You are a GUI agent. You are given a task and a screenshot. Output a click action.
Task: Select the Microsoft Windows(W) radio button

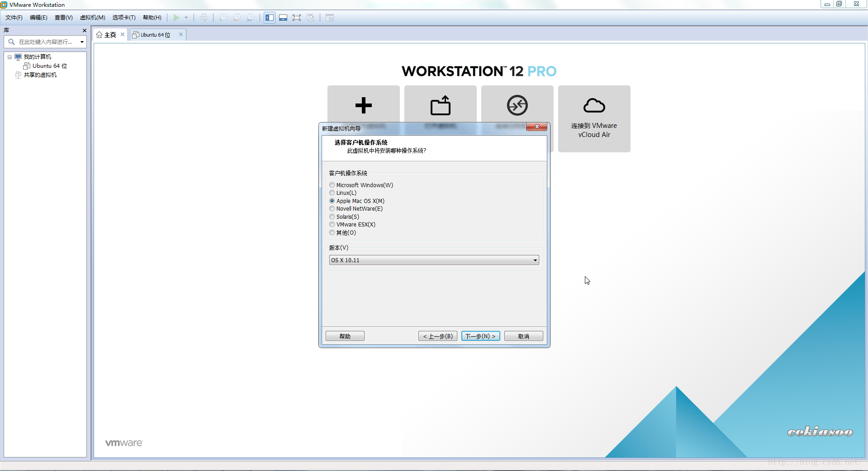coord(332,185)
